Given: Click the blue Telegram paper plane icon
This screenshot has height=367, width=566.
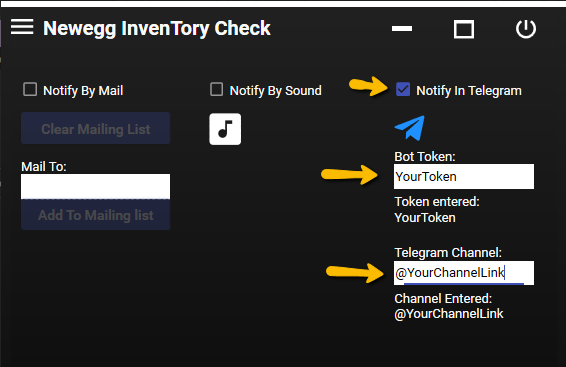Looking at the screenshot, I should (410, 128).
